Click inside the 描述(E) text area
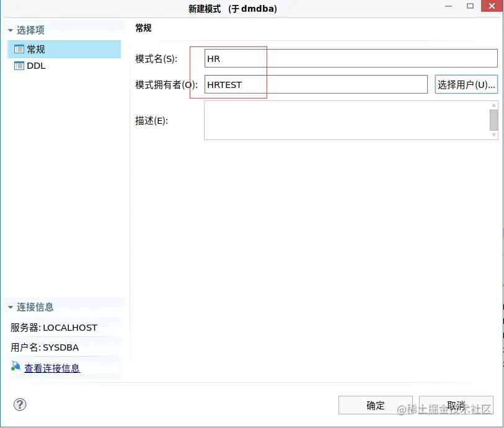Image resolution: width=504 pixels, height=428 pixels. coord(341,121)
